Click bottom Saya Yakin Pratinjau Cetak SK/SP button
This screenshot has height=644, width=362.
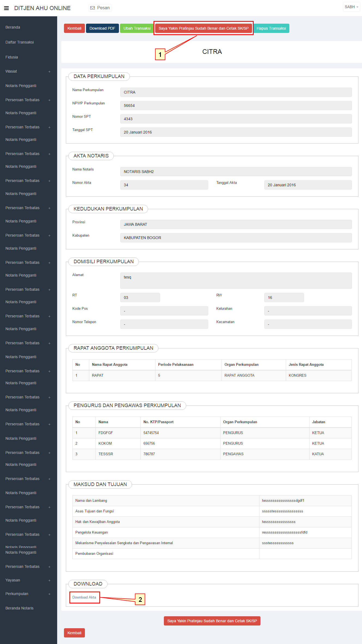pyautogui.click(x=212, y=621)
